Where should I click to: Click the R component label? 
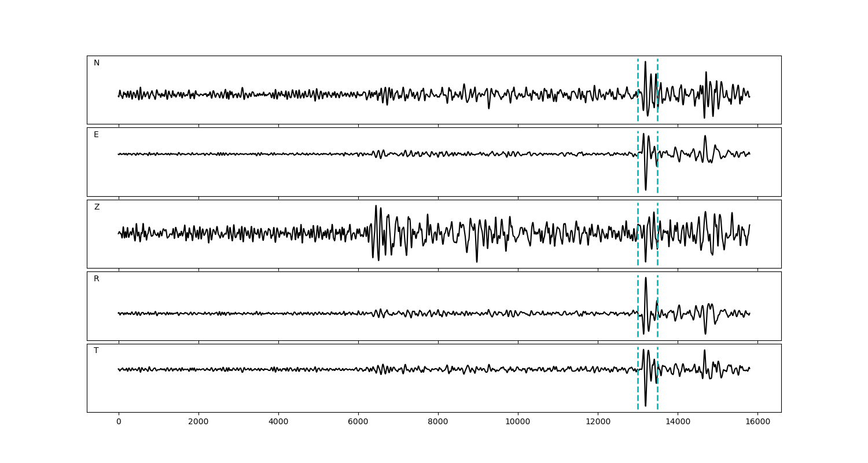pyautogui.click(x=97, y=279)
